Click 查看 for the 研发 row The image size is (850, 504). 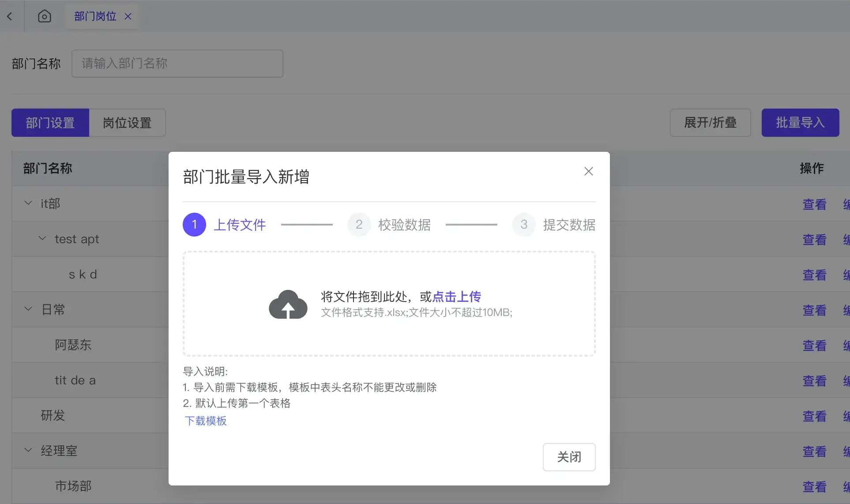pos(814,416)
